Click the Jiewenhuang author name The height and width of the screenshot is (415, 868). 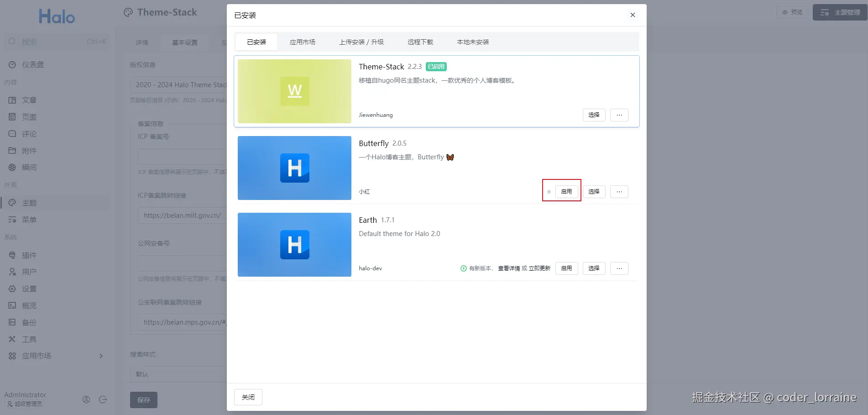tap(376, 115)
